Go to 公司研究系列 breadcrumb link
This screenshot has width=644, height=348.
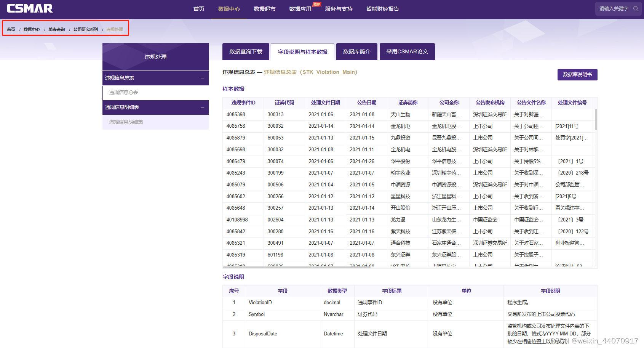(x=86, y=29)
